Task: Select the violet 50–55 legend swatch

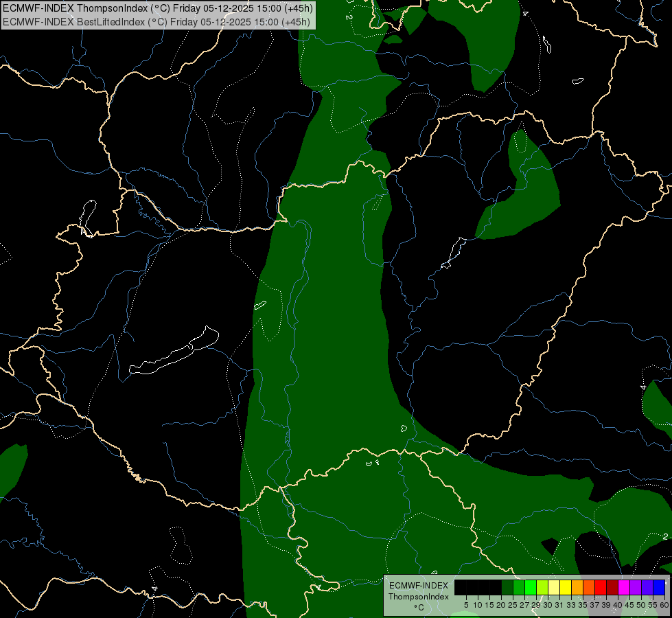Action: point(647,587)
